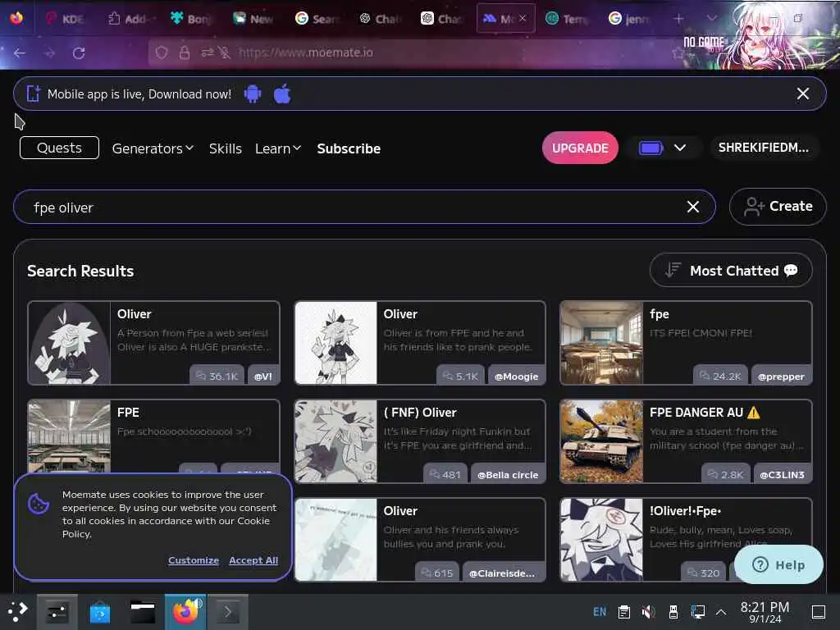The height and width of the screenshot is (630, 840).
Task: Go to the Subscribe page
Action: [x=349, y=148]
